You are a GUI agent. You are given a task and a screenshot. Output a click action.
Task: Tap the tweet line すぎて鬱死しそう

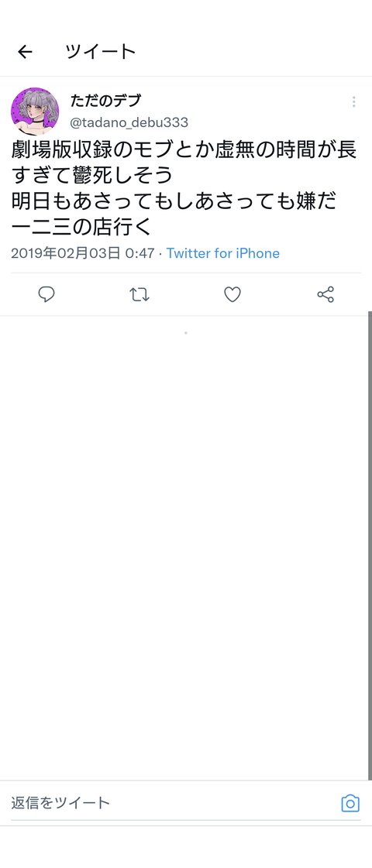[x=92, y=176]
